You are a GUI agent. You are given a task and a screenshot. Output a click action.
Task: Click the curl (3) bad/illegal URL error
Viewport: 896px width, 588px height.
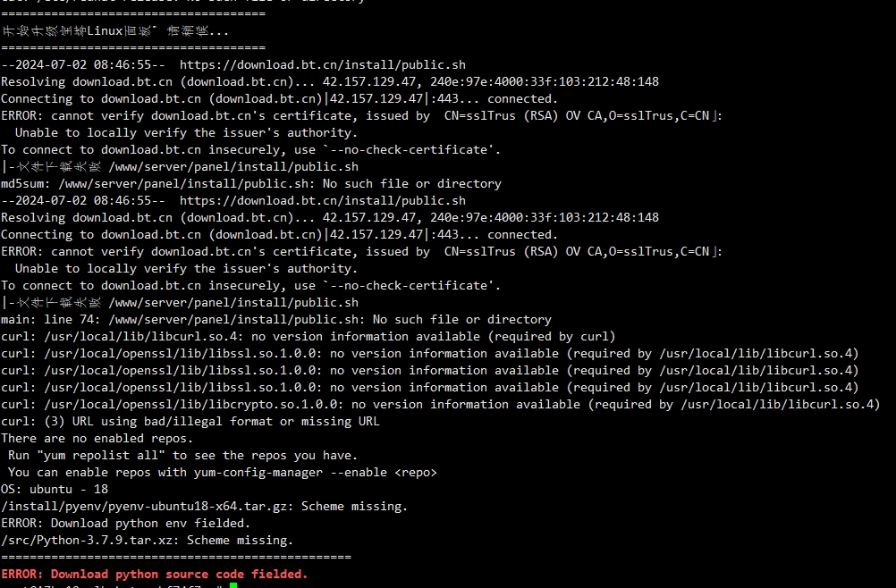190,421
